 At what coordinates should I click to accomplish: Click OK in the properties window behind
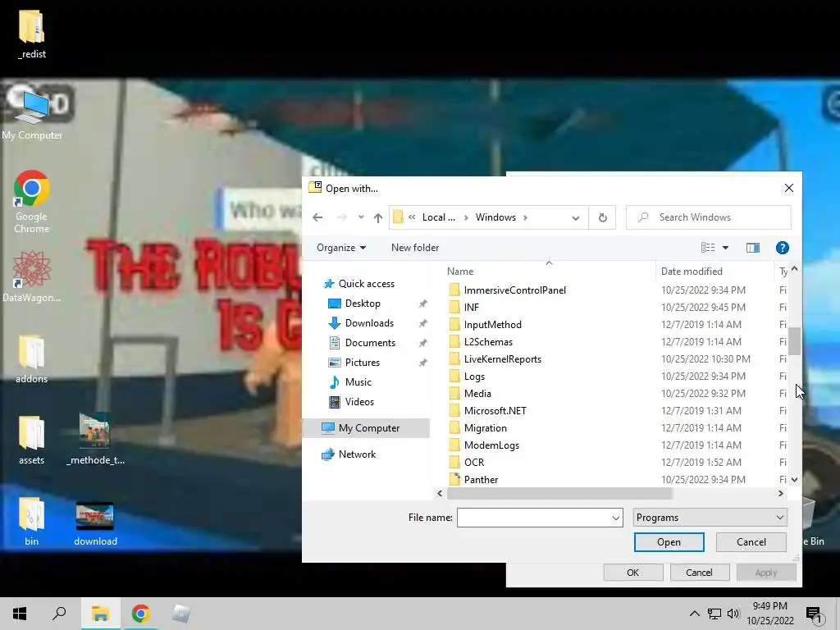tap(632, 573)
